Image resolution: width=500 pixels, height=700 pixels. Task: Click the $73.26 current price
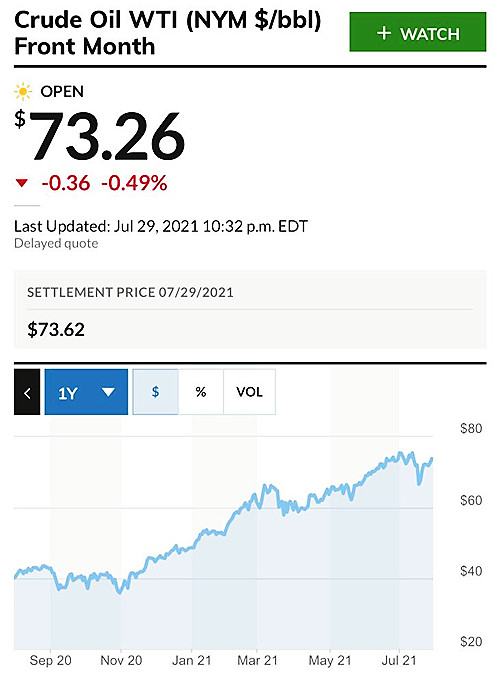100,137
